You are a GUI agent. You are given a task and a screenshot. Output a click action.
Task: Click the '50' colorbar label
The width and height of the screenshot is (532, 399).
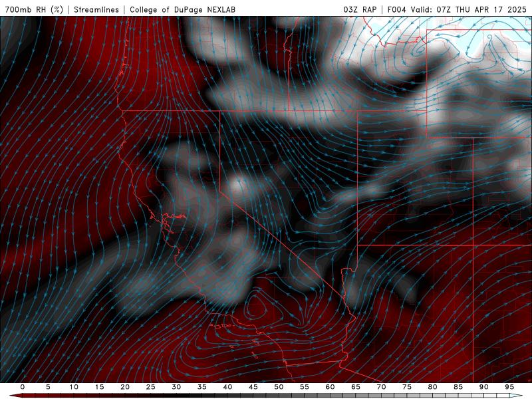pos(279,387)
